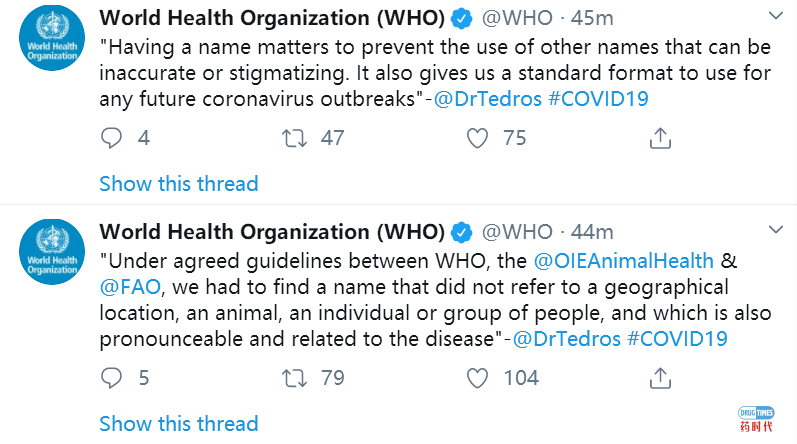797x444 pixels.
Task: Click WHO avatar on first tweet
Action: (52, 38)
